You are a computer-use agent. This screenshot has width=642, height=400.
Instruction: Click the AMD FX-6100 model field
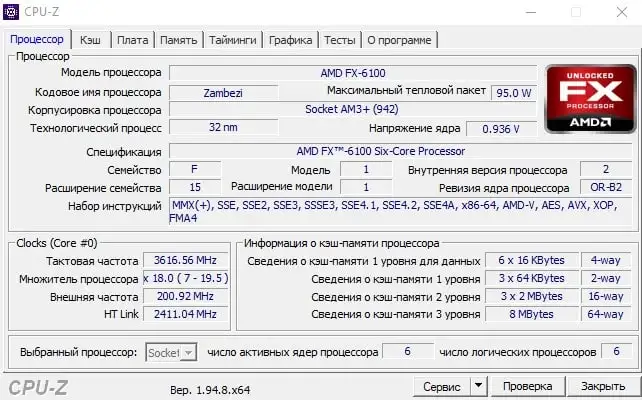tap(353, 73)
